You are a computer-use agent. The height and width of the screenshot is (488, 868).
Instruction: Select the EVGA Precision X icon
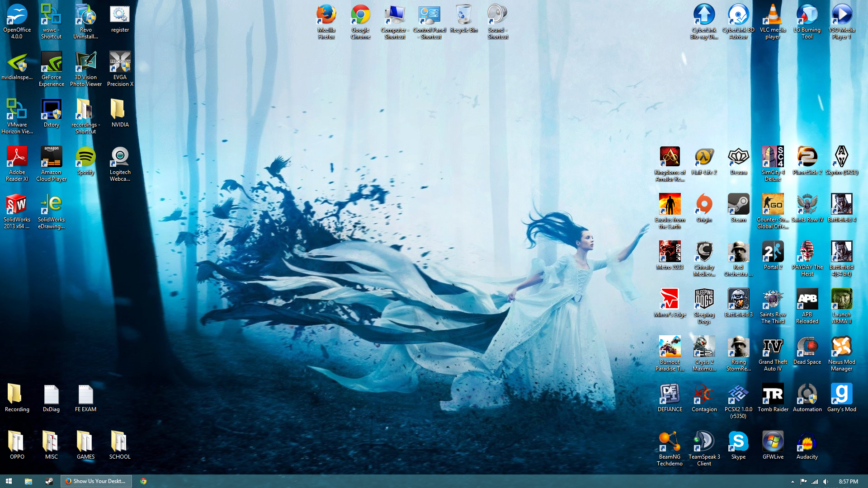120,69
